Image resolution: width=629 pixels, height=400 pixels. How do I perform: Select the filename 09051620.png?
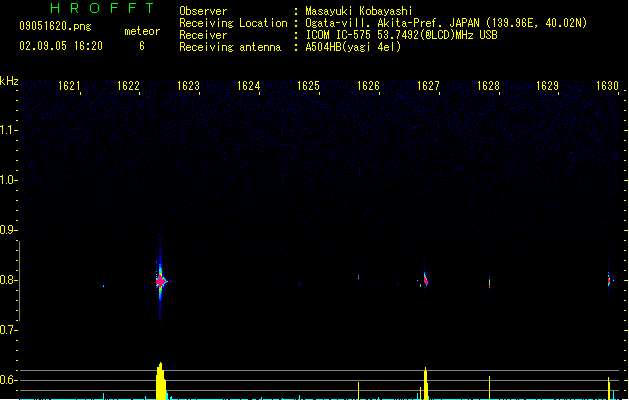[x=55, y=26]
